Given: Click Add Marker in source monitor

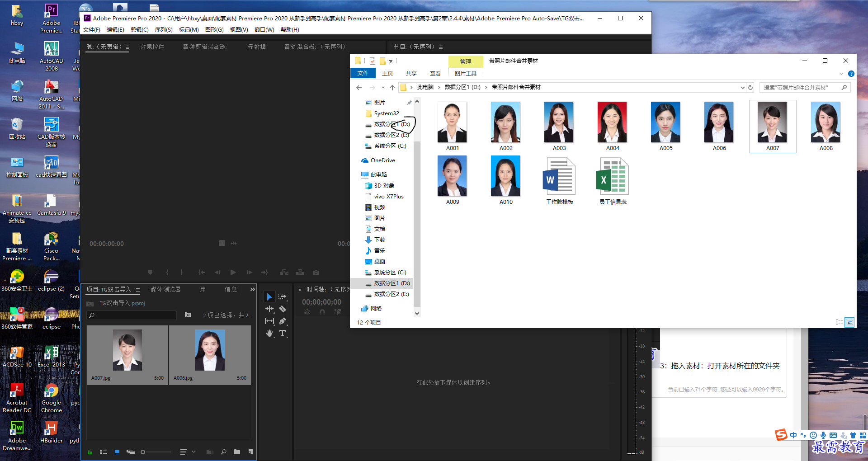Looking at the screenshot, I should click(x=151, y=272).
